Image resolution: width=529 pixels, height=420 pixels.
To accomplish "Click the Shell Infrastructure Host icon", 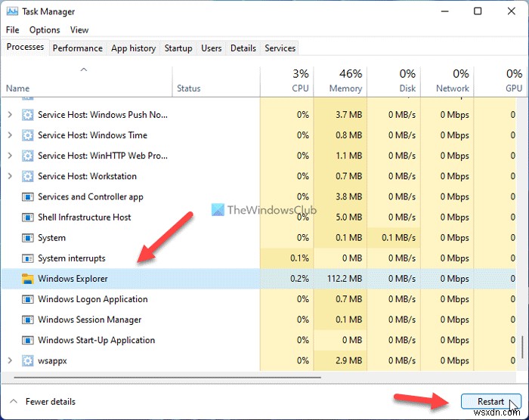I will (x=28, y=218).
